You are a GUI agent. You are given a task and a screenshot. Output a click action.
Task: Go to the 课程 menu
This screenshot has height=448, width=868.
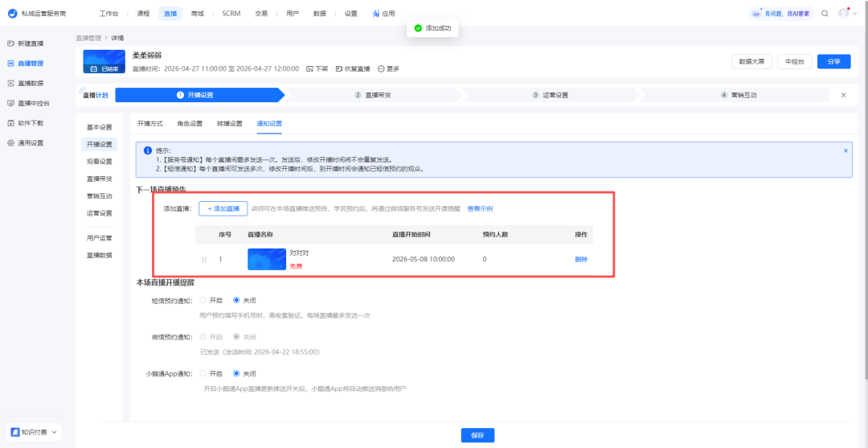click(x=143, y=14)
